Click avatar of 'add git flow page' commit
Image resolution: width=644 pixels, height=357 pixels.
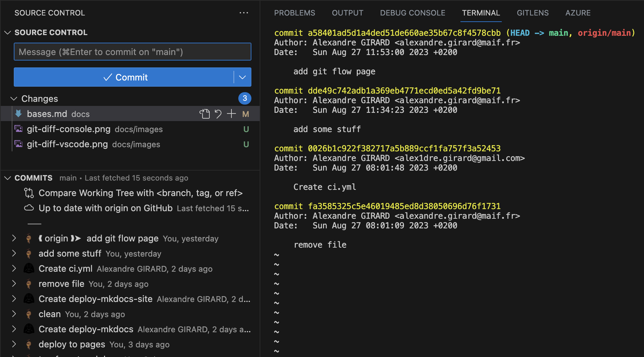pos(29,238)
